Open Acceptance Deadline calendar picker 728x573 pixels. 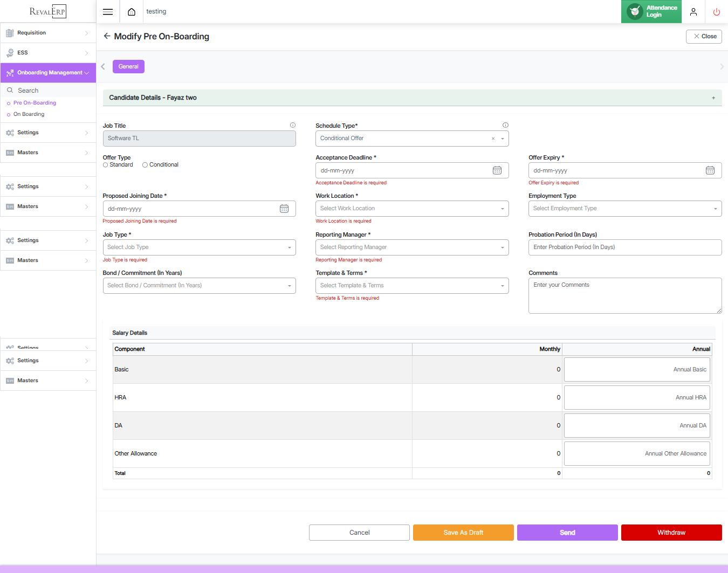coord(497,170)
